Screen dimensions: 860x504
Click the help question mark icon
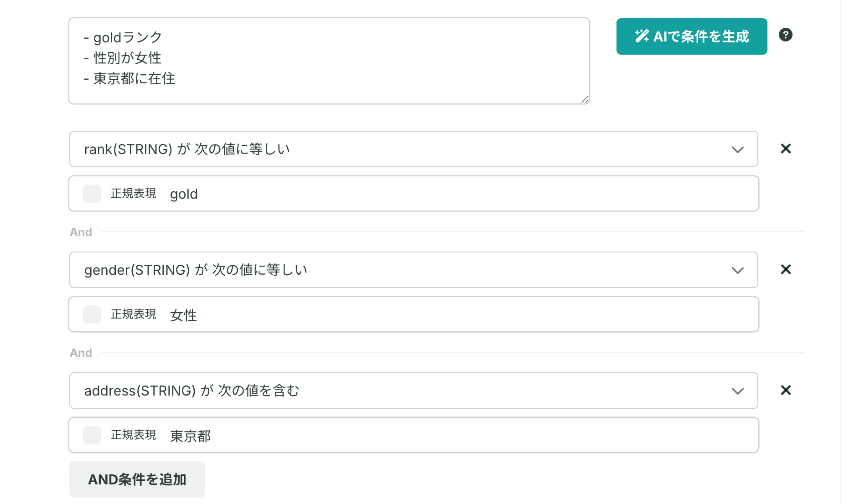785,35
